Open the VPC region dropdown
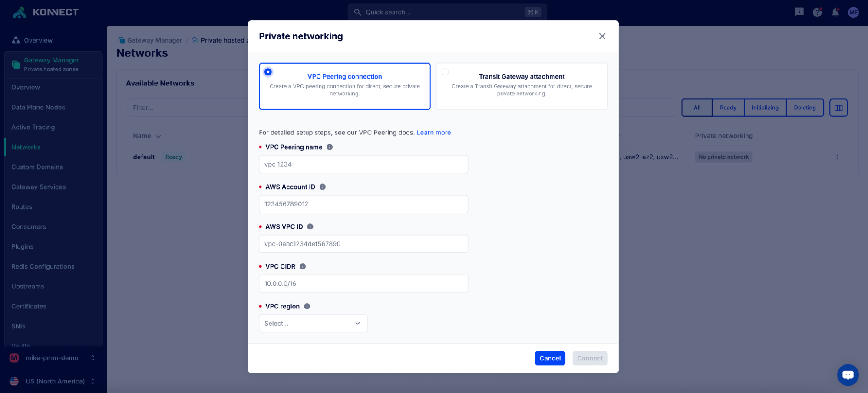 click(x=313, y=324)
